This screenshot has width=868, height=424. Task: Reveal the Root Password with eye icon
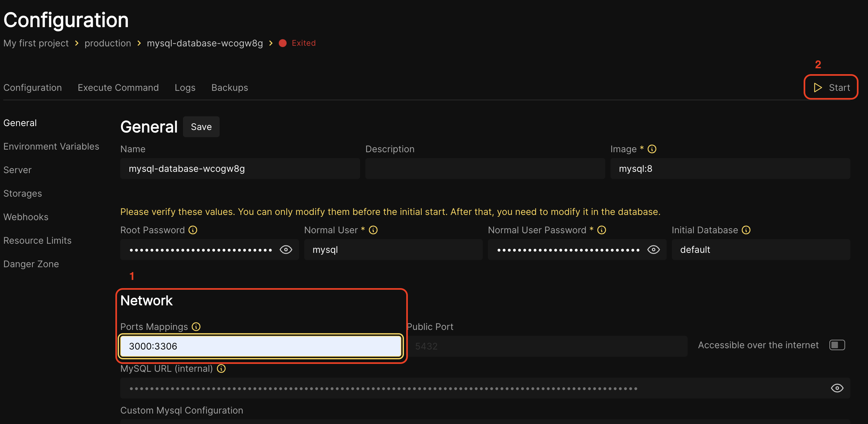pos(286,250)
